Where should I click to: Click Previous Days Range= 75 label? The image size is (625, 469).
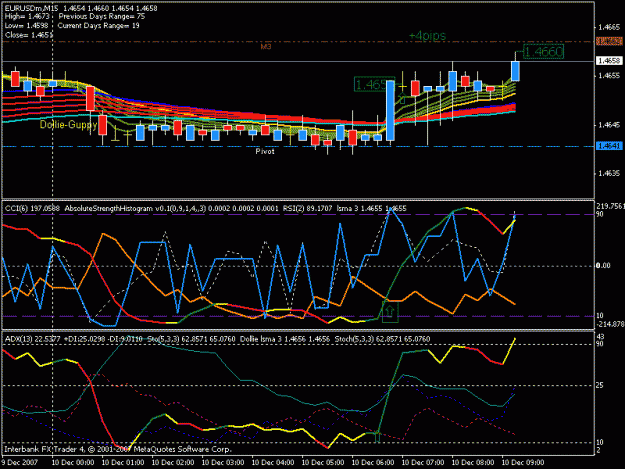(102, 17)
